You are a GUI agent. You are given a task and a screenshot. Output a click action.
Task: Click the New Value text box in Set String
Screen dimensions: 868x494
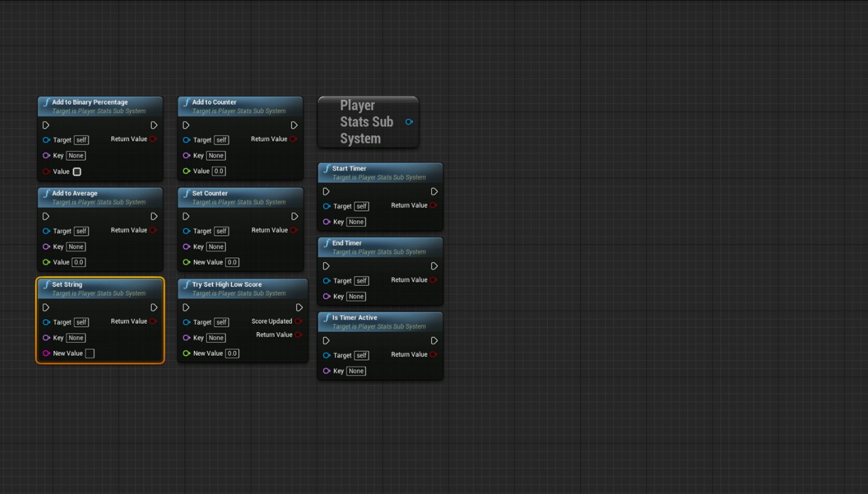tap(90, 353)
